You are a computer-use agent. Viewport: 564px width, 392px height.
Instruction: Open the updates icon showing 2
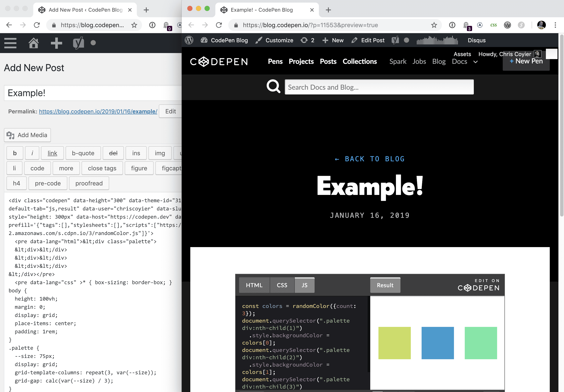[x=307, y=40]
